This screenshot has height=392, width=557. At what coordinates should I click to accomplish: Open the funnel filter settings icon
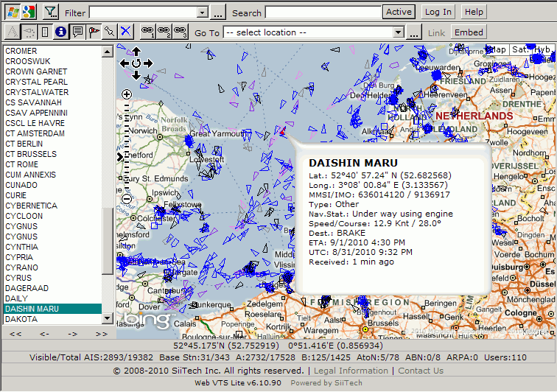coord(51,12)
